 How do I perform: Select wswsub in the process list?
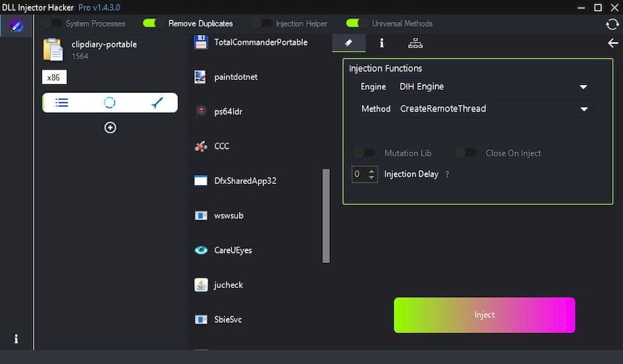[229, 215]
